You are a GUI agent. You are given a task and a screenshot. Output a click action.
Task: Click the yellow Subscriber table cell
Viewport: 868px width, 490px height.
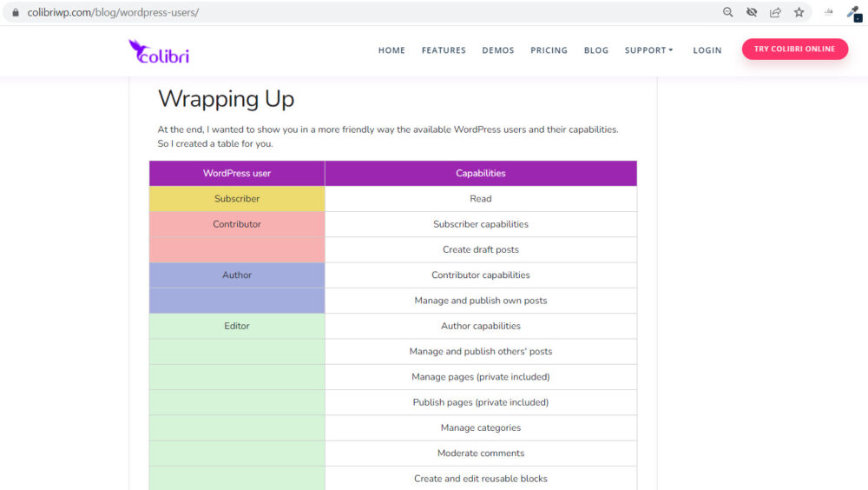(237, 199)
